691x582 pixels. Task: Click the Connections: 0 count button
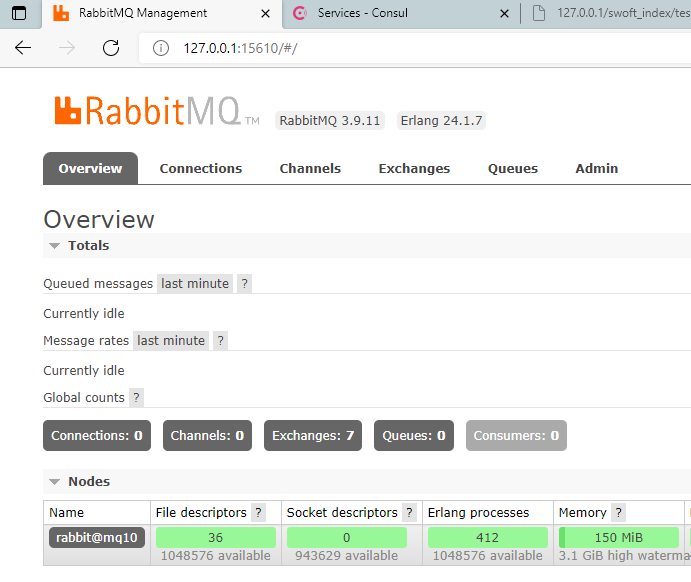pos(97,436)
